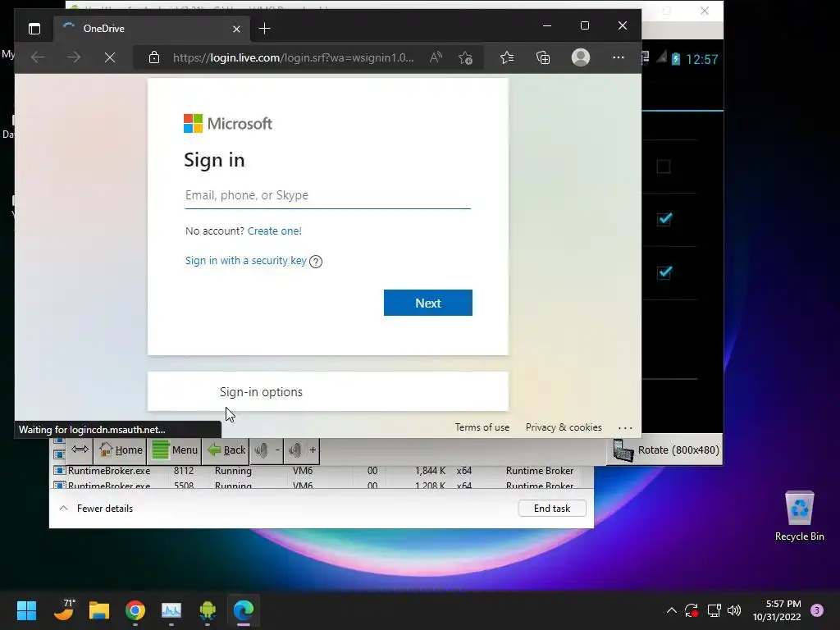
Task: Open Google Chrome from taskbar
Action: 135,610
